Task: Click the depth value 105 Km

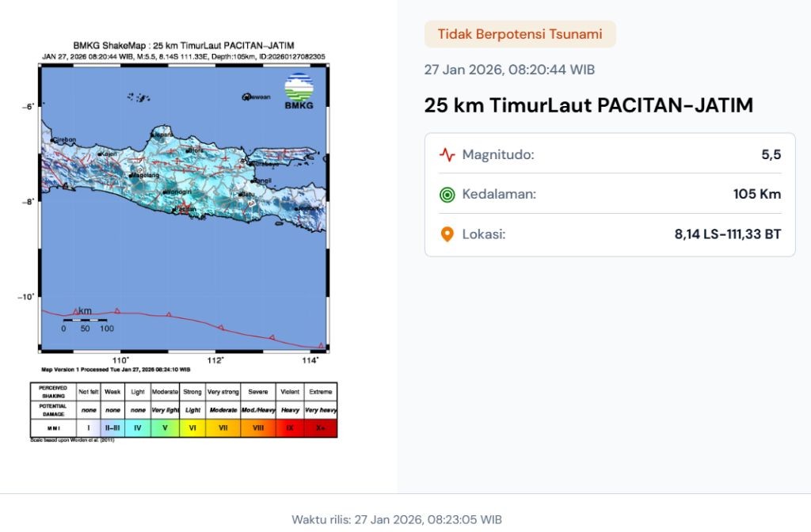Action: pos(756,194)
